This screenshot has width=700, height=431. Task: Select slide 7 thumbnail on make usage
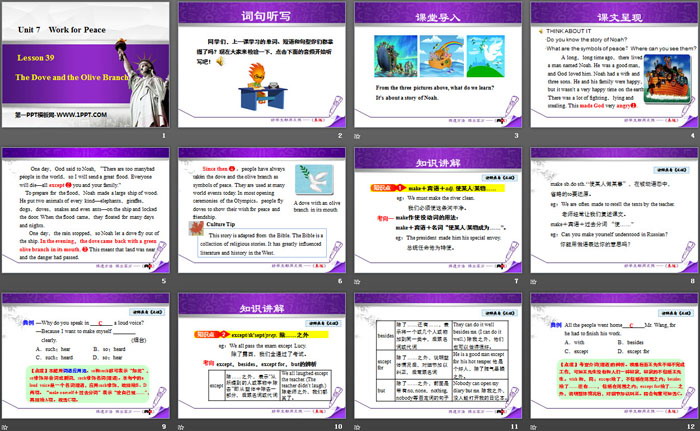tap(438, 210)
